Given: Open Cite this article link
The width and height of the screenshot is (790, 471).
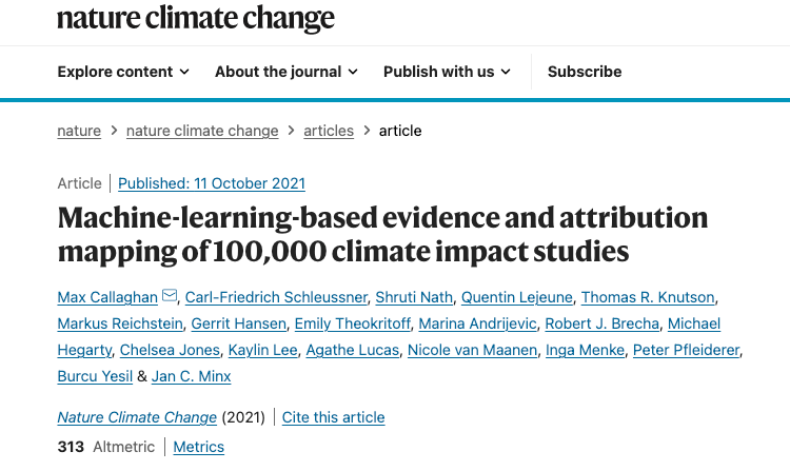Looking at the screenshot, I should coord(333,417).
